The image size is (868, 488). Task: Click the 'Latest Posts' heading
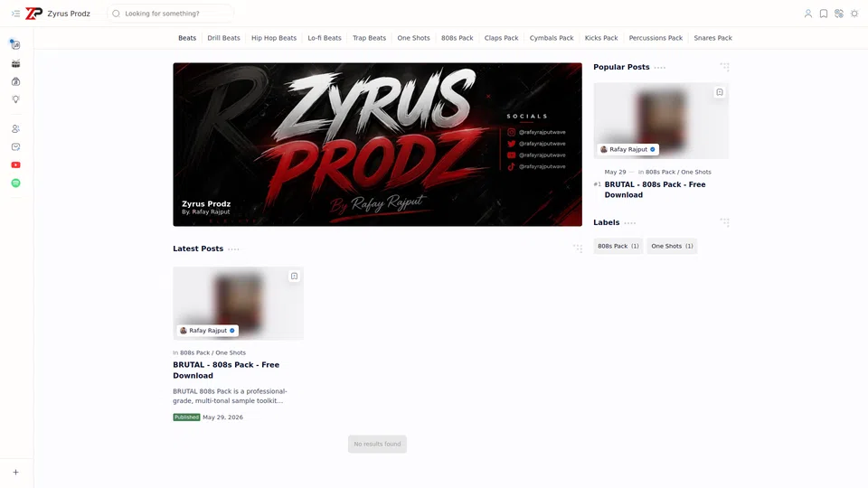(198, 249)
